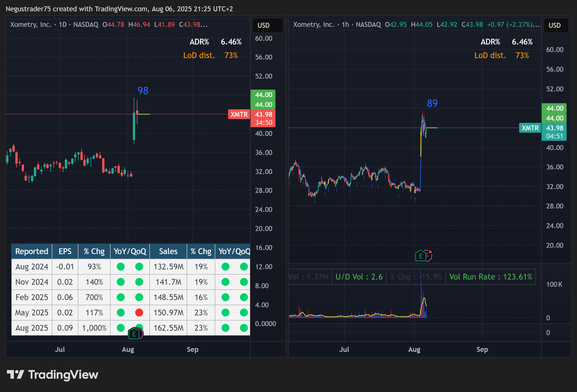Click the "Aug" label on 1h time axis
Image resolution: width=577 pixels, height=392 pixels.
(414, 350)
